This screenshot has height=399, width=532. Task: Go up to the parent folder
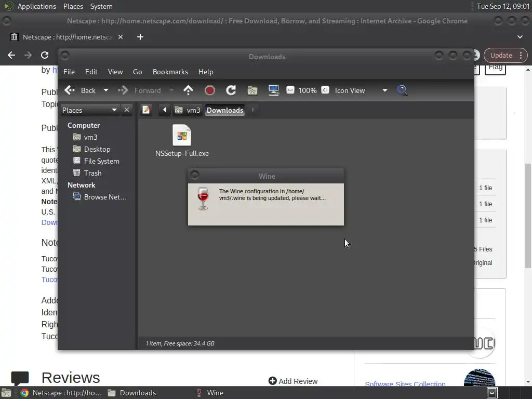(x=188, y=90)
